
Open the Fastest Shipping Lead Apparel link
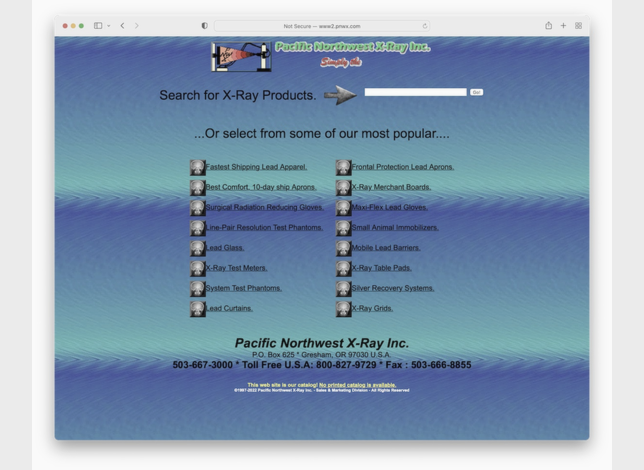click(x=256, y=167)
